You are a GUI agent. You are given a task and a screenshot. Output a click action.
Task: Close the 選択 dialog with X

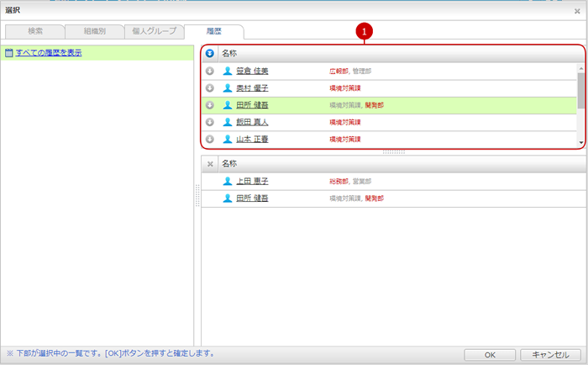tap(576, 11)
